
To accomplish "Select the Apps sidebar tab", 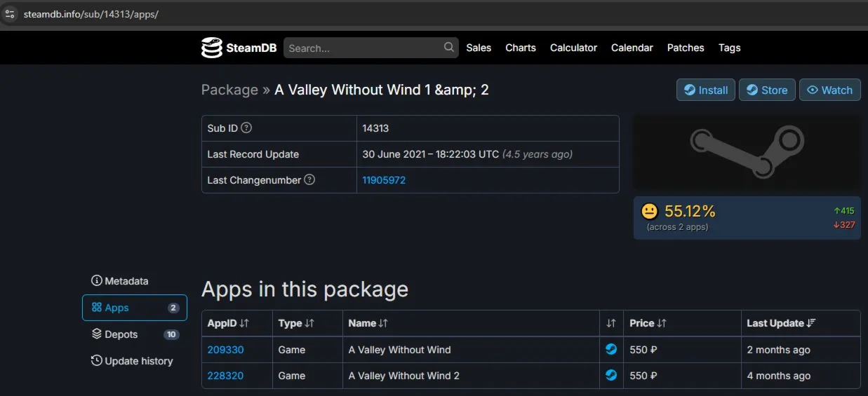I will [135, 308].
